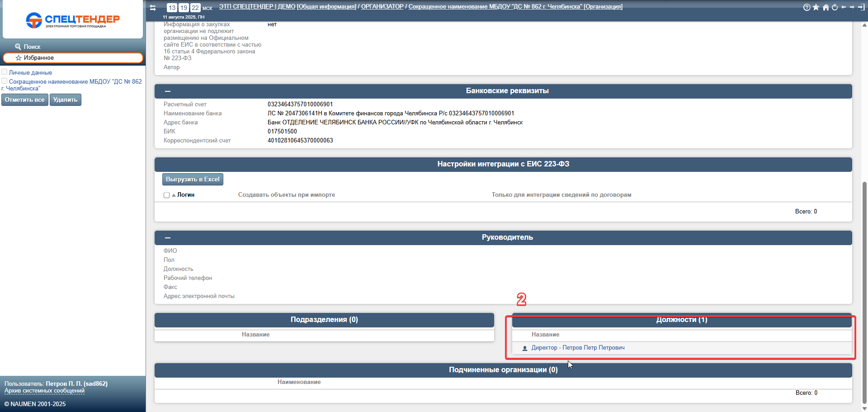Check the Личные данные checkbox

pos(5,72)
